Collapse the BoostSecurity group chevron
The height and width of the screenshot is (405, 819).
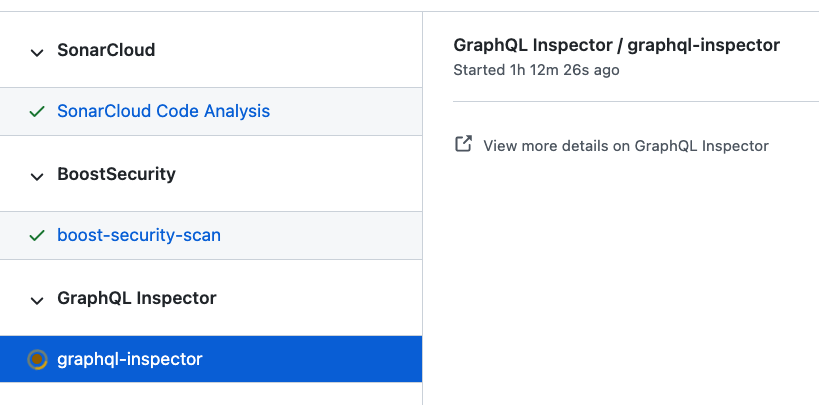37,176
